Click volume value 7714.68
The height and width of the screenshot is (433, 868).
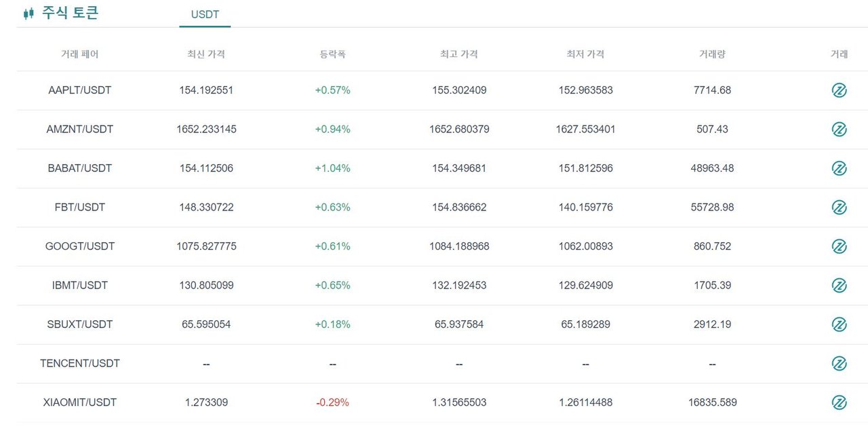tap(712, 90)
